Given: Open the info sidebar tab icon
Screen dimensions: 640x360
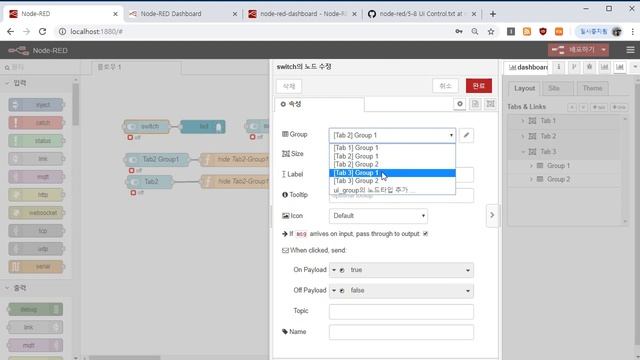Looking at the screenshot, I should (x=559, y=67).
